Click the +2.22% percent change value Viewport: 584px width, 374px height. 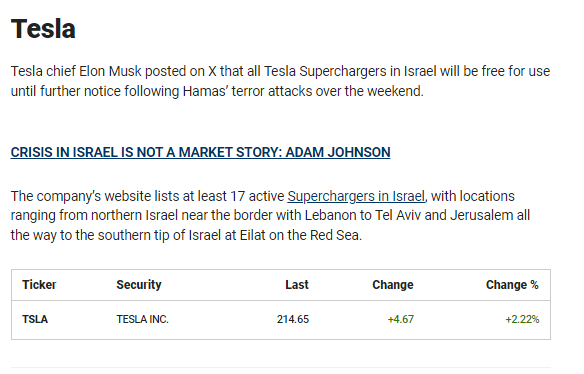[x=522, y=320]
